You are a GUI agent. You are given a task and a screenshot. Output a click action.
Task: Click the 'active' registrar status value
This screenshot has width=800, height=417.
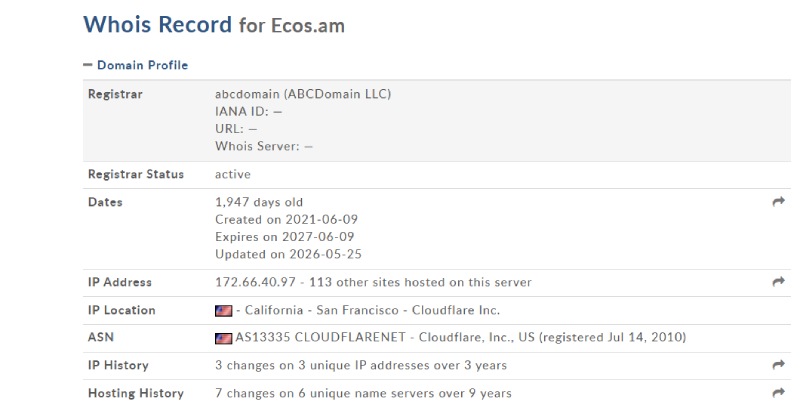233,174
